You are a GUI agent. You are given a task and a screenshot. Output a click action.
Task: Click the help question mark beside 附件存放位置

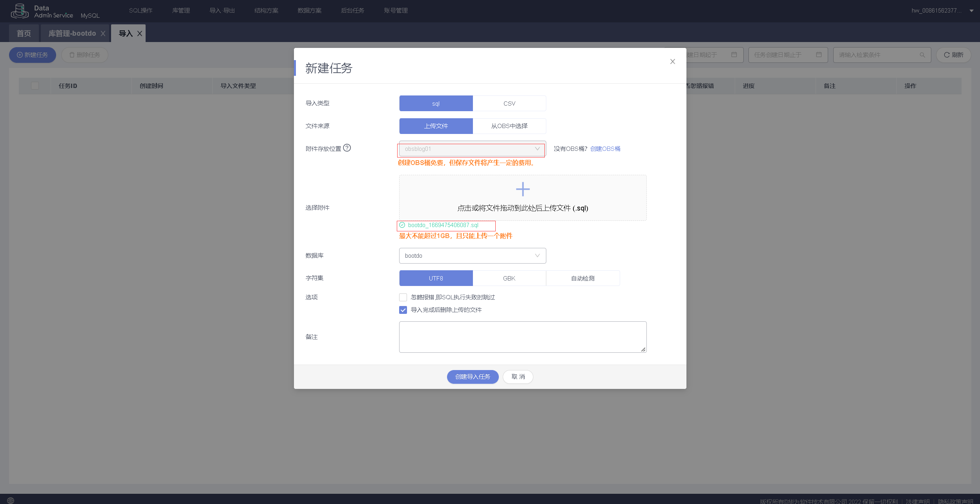pyautogui.click(x=347, y=148)
